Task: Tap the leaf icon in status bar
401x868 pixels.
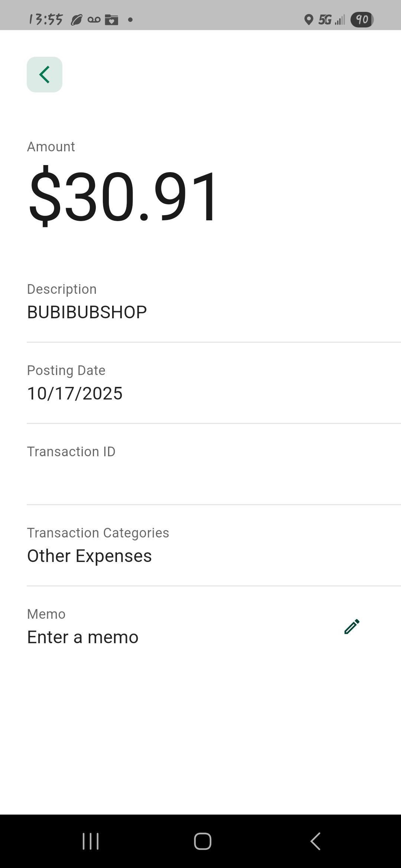Action: click(76, 20)
